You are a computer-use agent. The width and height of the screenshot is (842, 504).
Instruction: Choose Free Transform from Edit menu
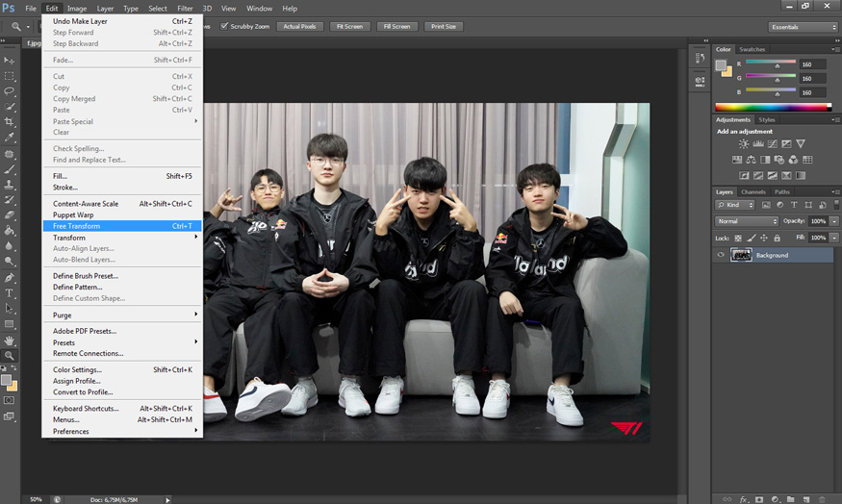click(77, 226)
